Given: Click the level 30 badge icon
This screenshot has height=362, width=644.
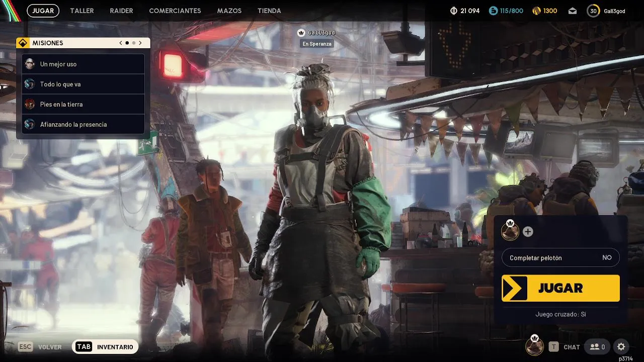Looking at the screenshot, I should coord(593,11).
